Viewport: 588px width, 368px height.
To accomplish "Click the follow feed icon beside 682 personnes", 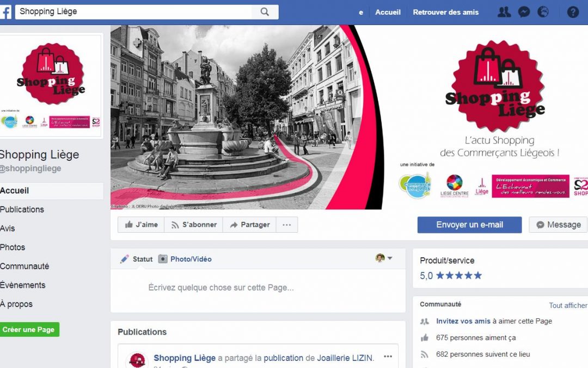I will [425, 354].
